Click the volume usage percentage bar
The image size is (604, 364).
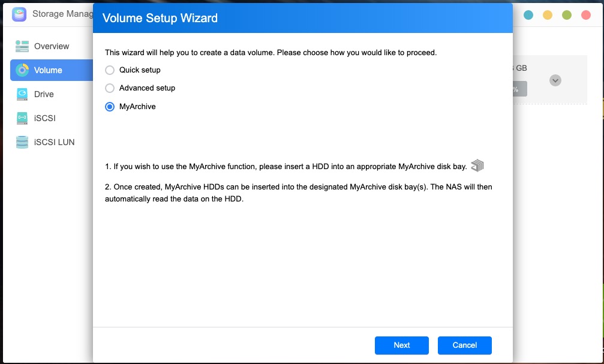click(x=519, y=89)
